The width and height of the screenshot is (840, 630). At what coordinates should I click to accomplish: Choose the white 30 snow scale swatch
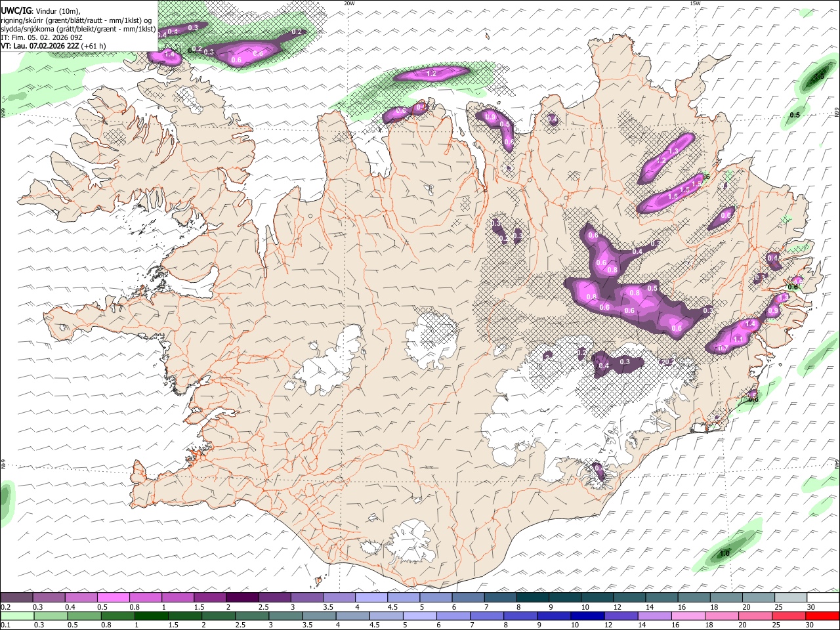824,597
